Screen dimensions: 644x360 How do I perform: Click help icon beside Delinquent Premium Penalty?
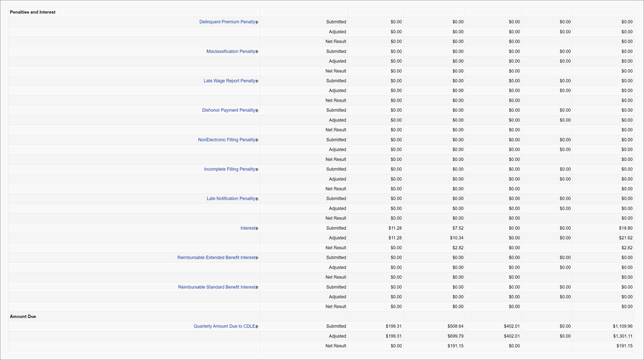pyautogui.click(x=257, y=22)
